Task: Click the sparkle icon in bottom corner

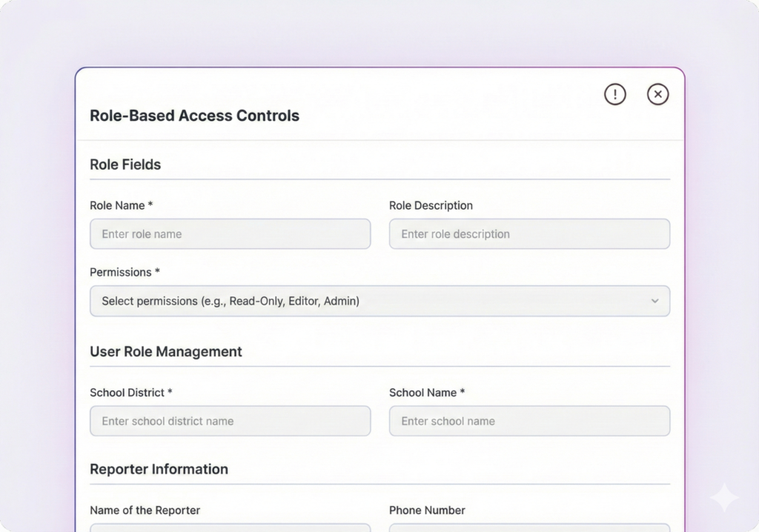Action: click(723, 498)
